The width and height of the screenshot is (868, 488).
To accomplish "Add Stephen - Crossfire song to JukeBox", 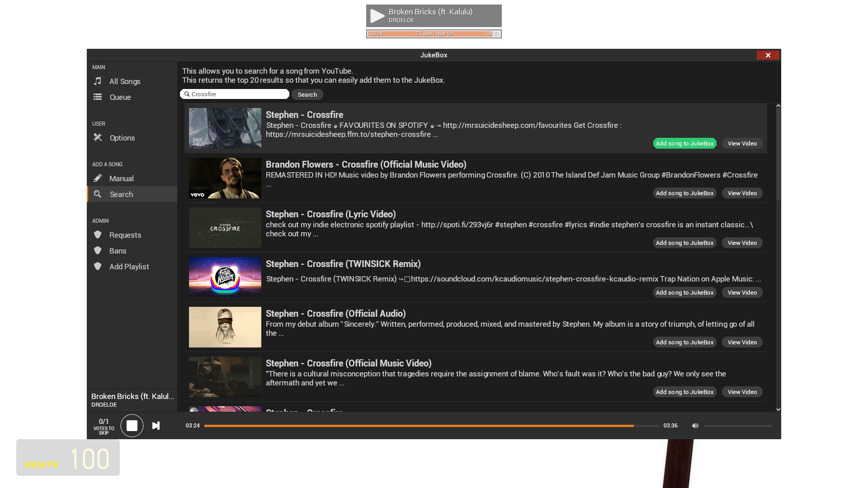I will [684, 143].
